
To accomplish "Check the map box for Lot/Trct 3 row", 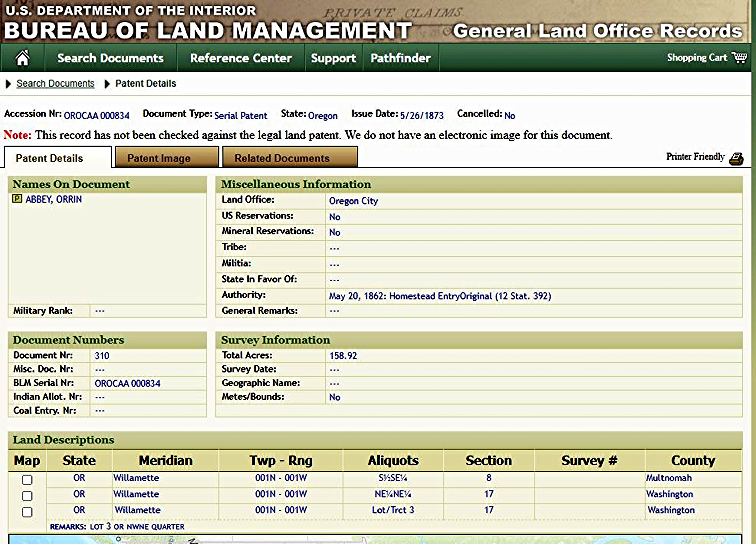I will (x=27, y=512).
